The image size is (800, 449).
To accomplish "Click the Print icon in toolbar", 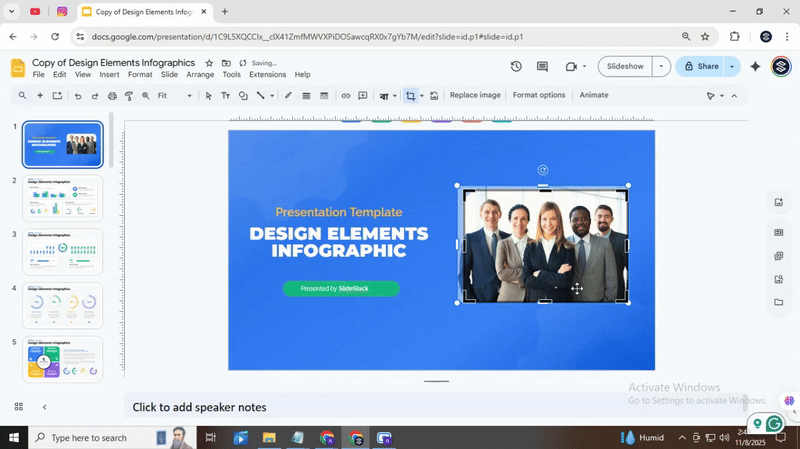I will point(111,96).
